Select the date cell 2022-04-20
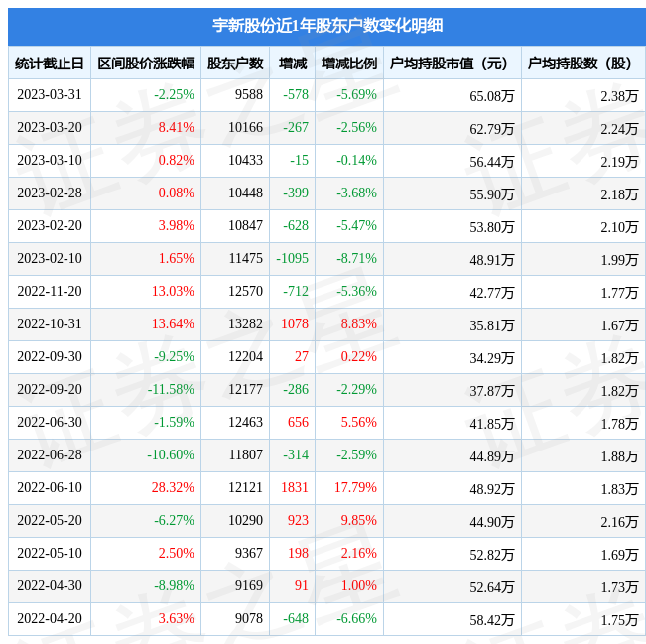646x644 pixels. click(50, 618)
